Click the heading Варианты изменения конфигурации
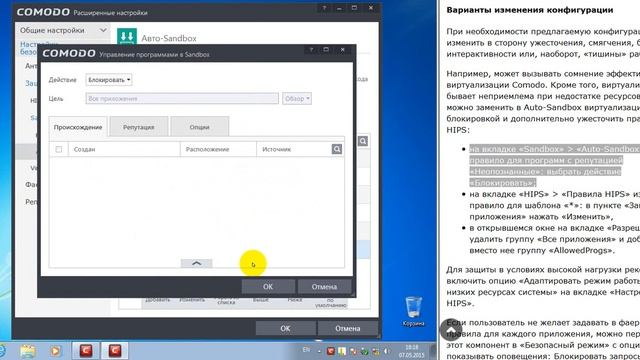640x360 pixels. tap(530, 10)
